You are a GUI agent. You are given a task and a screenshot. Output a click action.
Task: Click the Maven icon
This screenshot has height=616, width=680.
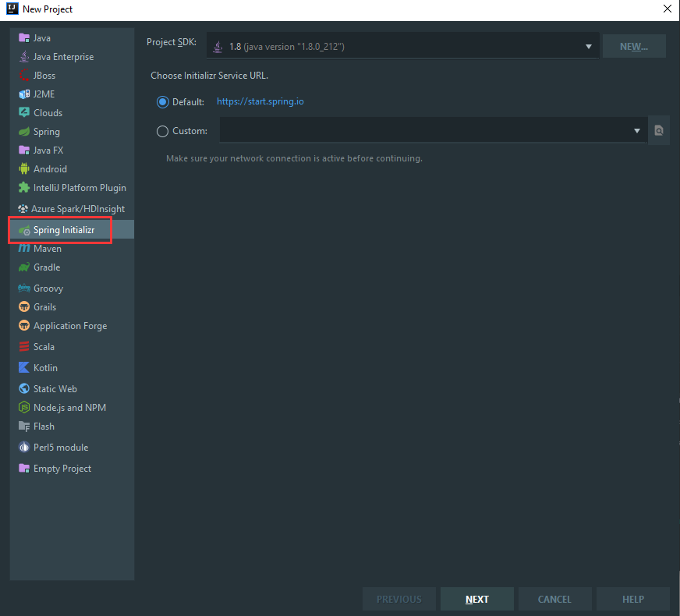24,249
